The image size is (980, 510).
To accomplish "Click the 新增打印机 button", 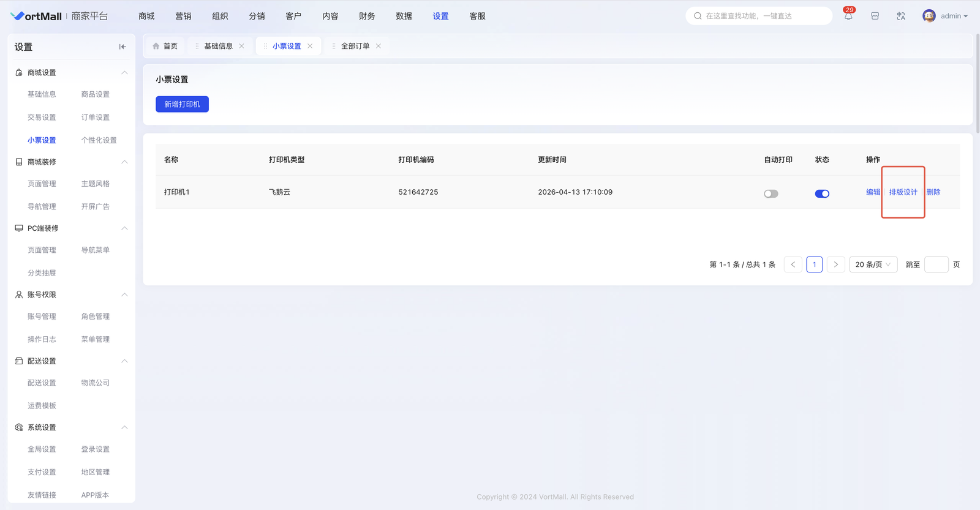I will [182, 104].
